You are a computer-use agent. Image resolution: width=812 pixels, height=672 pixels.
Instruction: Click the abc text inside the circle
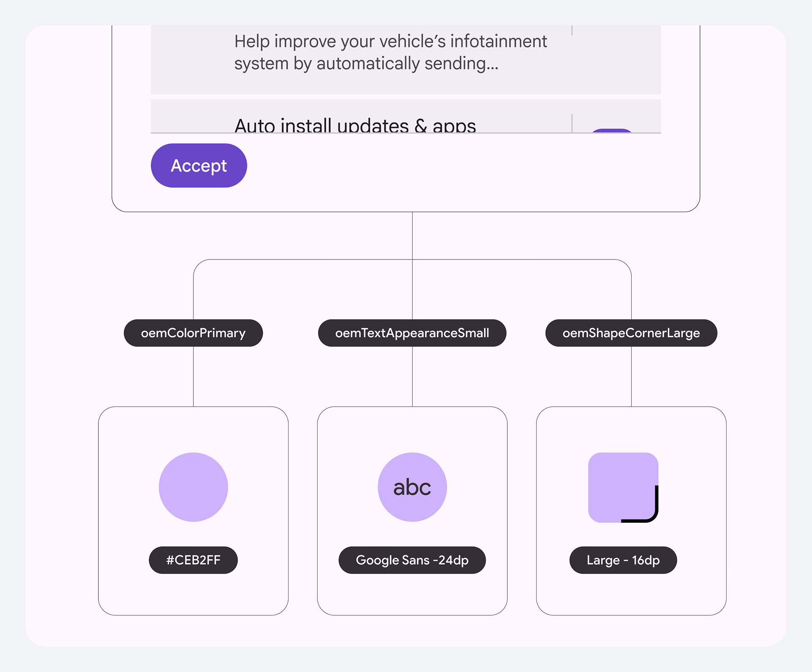[412, 487]
